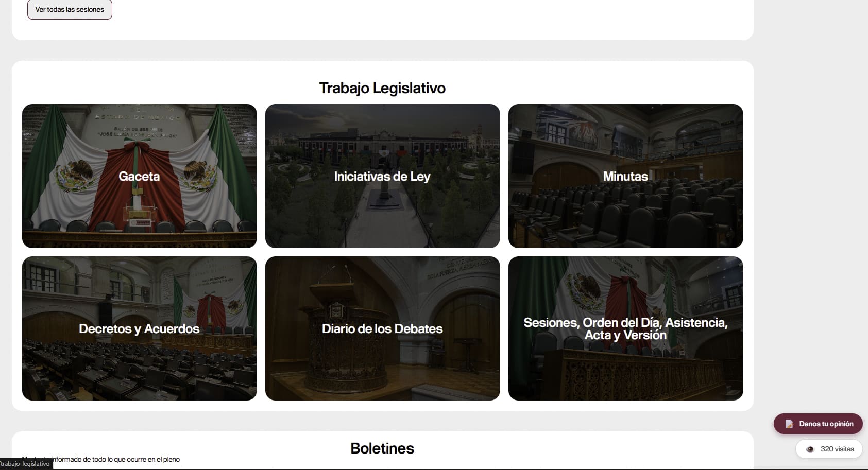
Task: Click the 320 visitas counter text
Action: pyautogui.click(x=837, y=449)
